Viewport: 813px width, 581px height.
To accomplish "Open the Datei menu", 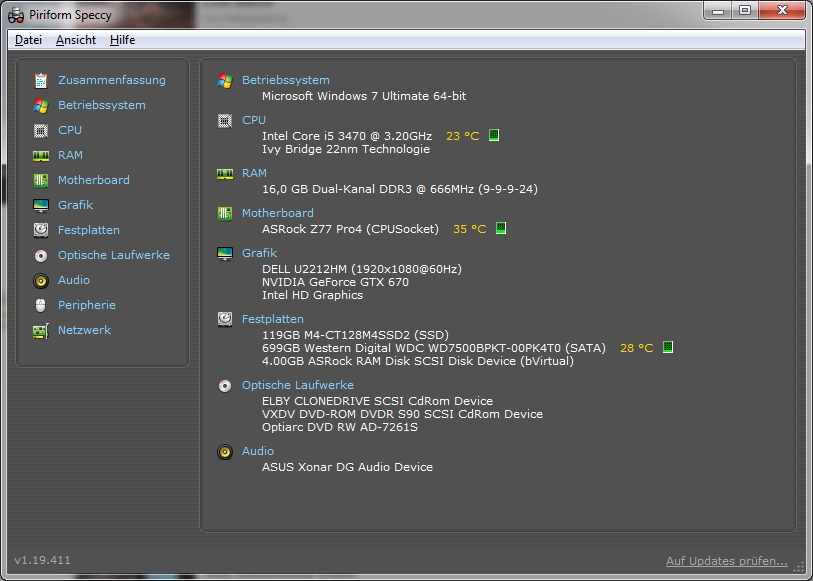I will pos(28,40).
